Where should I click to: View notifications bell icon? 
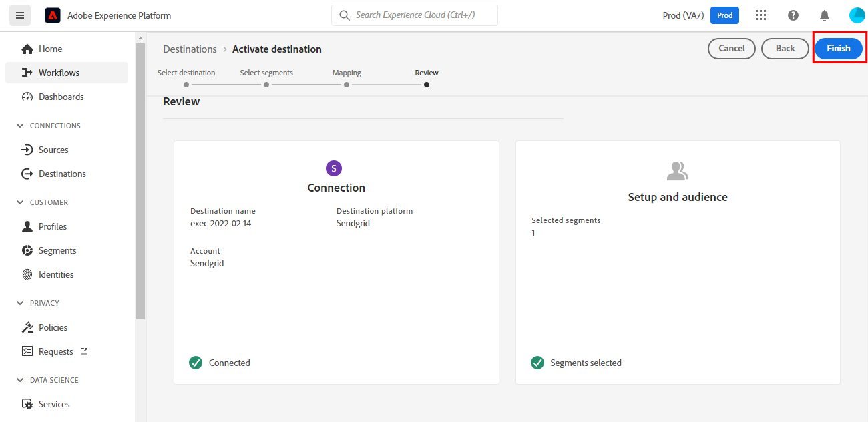[825, 15]
